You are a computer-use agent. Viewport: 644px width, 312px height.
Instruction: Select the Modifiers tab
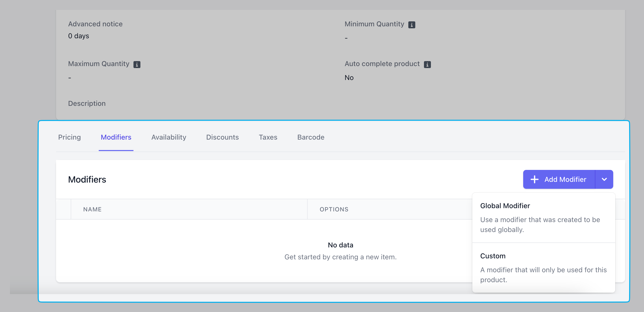[x=116, y=137]
